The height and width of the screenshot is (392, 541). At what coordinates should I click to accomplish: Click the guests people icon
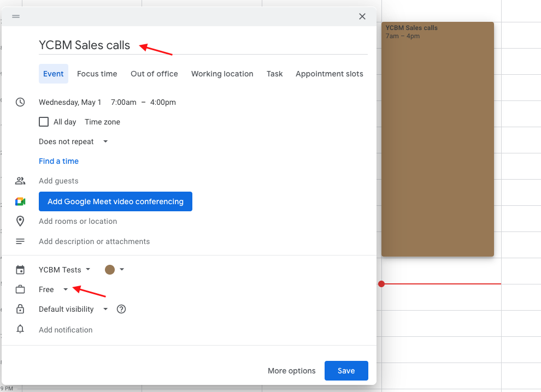(x=20, y=181)
